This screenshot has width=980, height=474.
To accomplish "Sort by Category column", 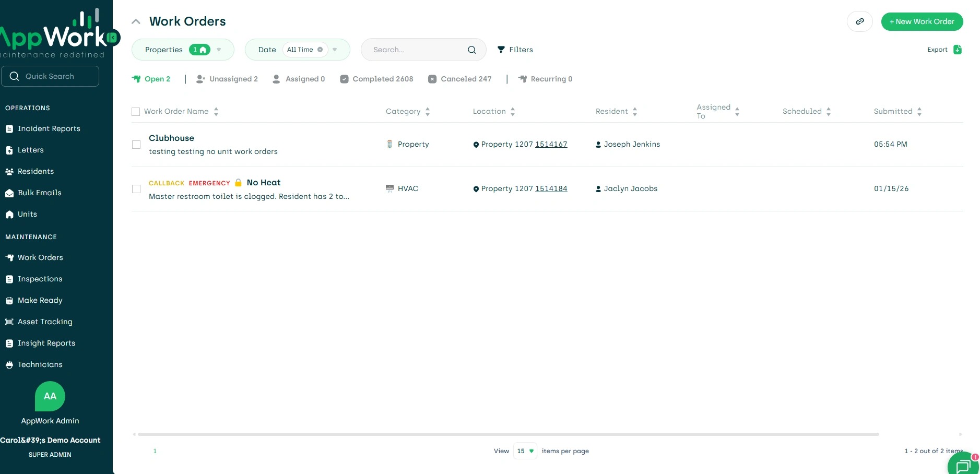I will [x=428, y=112].
